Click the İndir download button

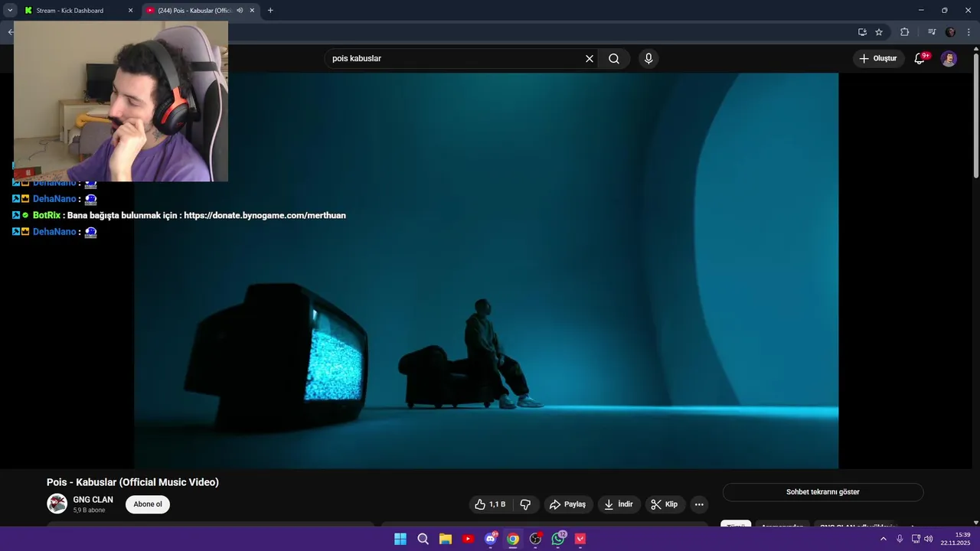(619, 504)
